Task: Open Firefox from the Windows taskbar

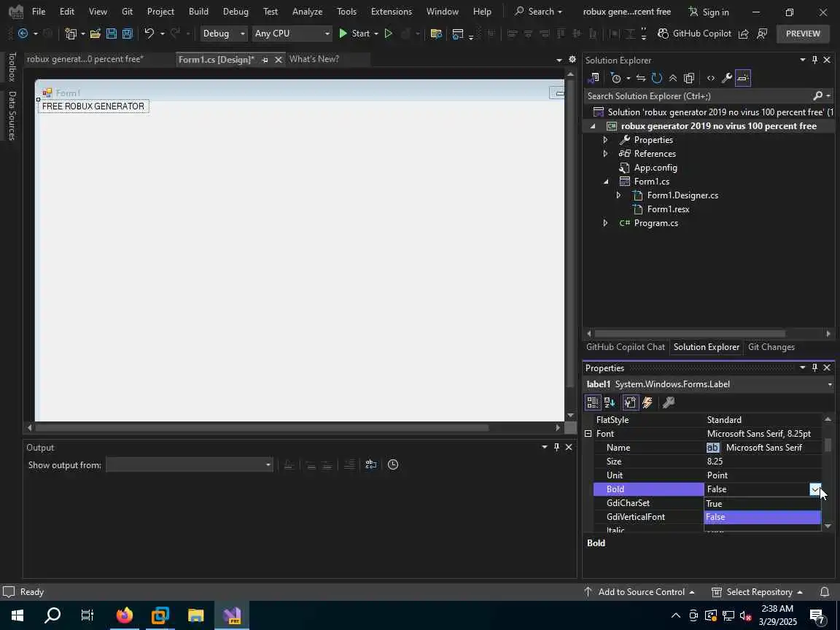Action: coord(124,615)
